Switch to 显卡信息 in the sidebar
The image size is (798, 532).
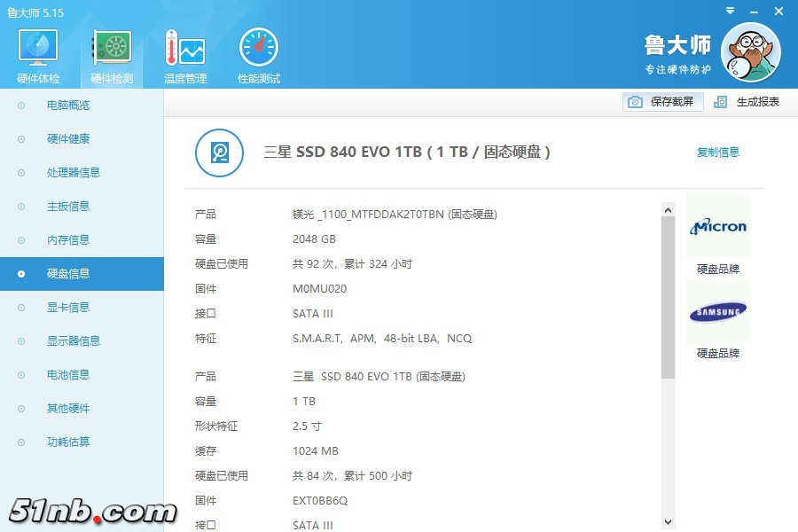pyautogui.click(x=68, y=308)
